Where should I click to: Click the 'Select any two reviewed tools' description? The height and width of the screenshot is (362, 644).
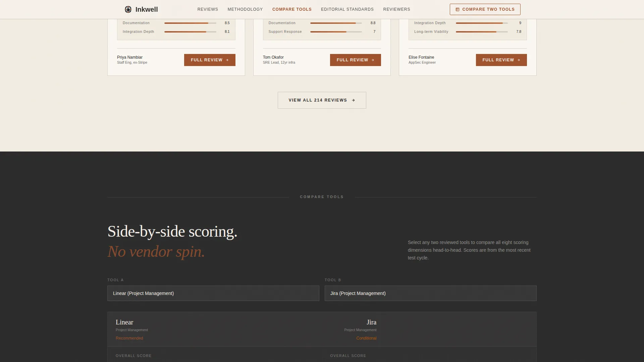(469, 250)
